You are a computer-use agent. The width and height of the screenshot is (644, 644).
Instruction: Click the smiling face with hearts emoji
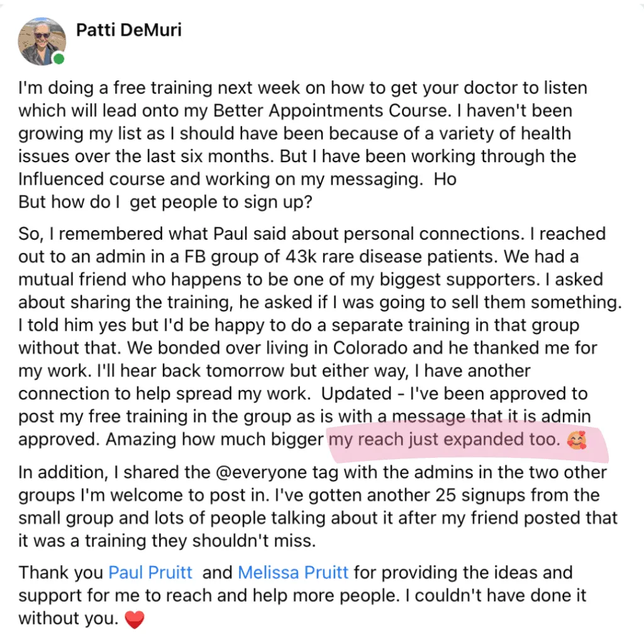click(576, 440)
